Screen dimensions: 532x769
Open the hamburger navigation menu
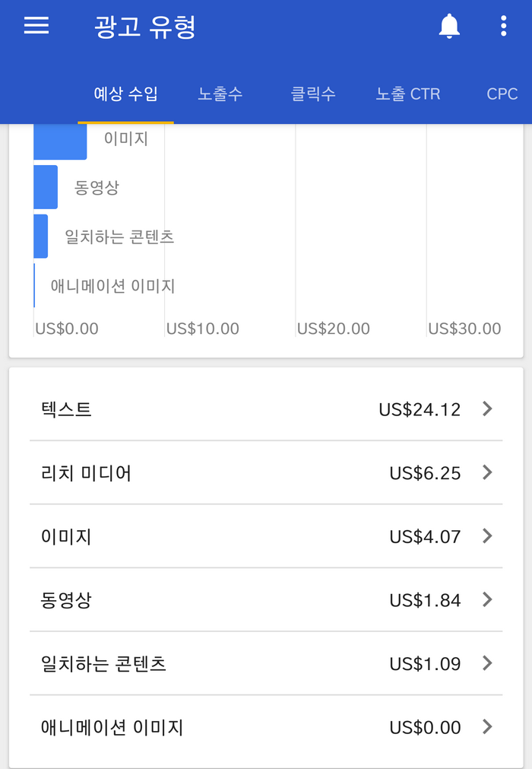pyautogui.click(x=36, y=26)
